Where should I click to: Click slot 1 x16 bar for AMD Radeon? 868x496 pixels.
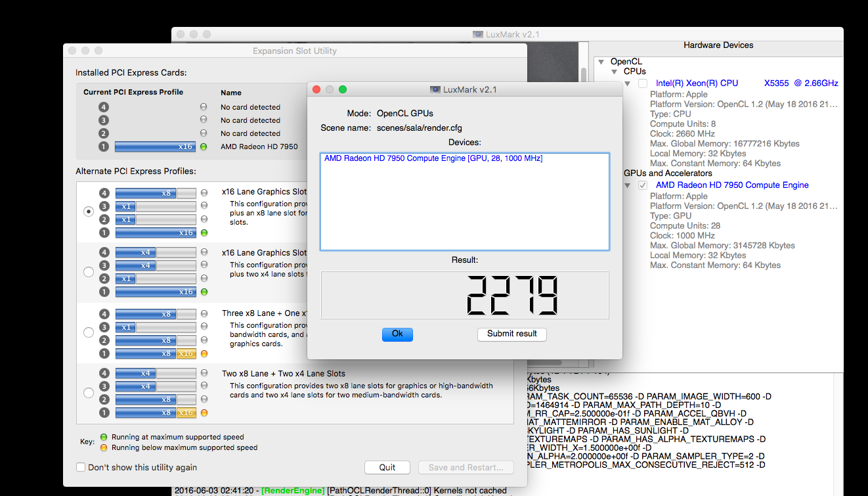[x=156, y=147]
